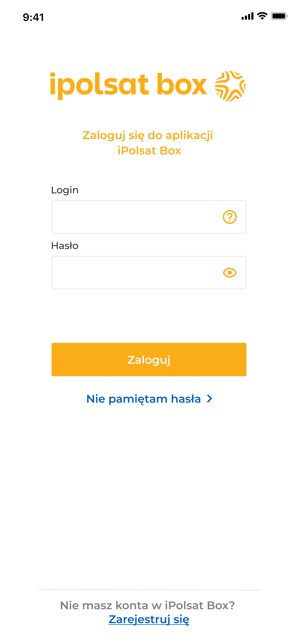
Task: Click inside the Hasło input field
Action: [125, 272]
